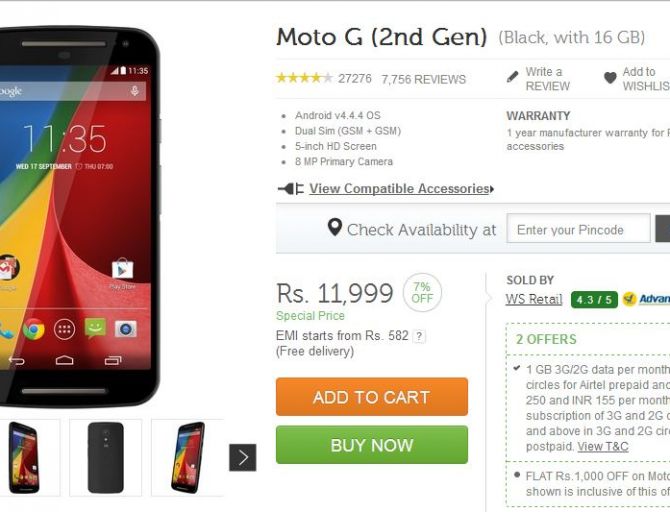Click the location pin icon
Viewport: 670px width, 512px height.
tap(335, 227)
